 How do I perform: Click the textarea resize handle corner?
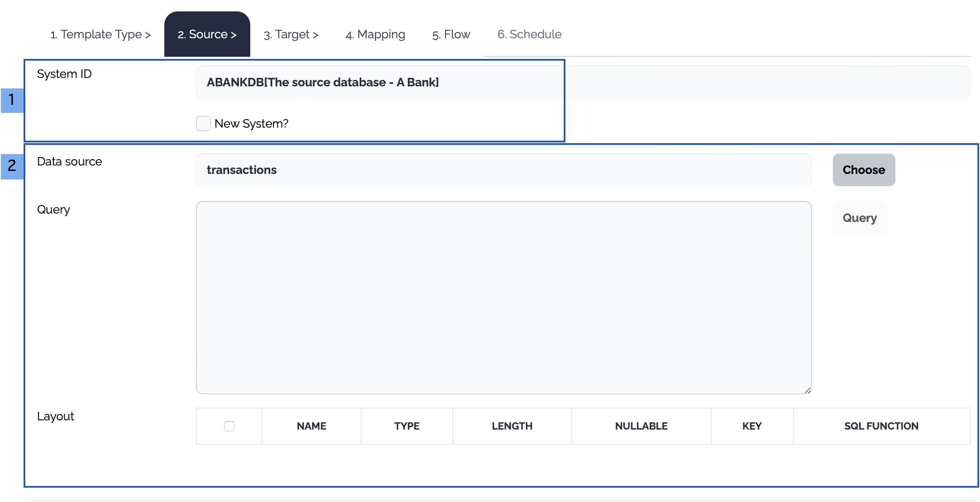tap(807, 390)
